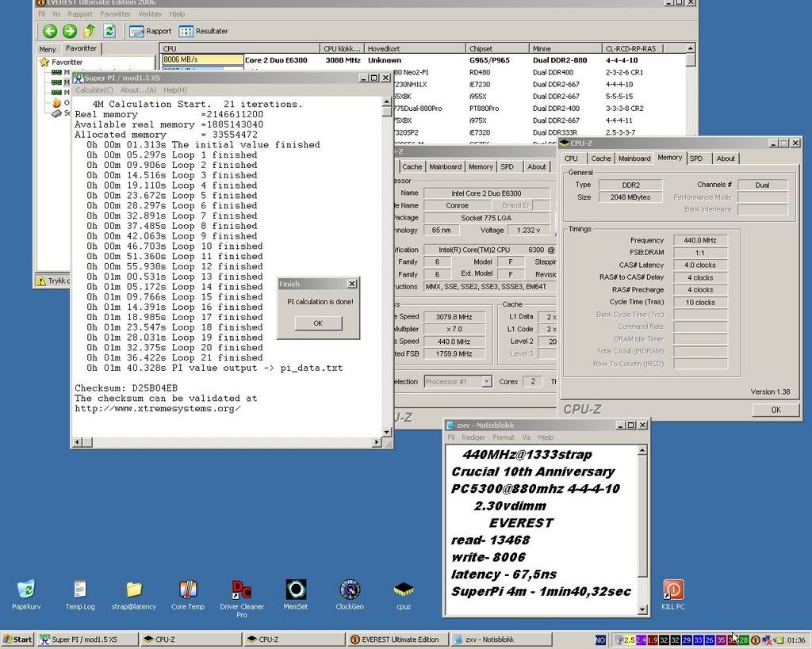Click the disconnected network tray icon
The width and height of the screenshot is (812, 649).
(x=767, y=640)
